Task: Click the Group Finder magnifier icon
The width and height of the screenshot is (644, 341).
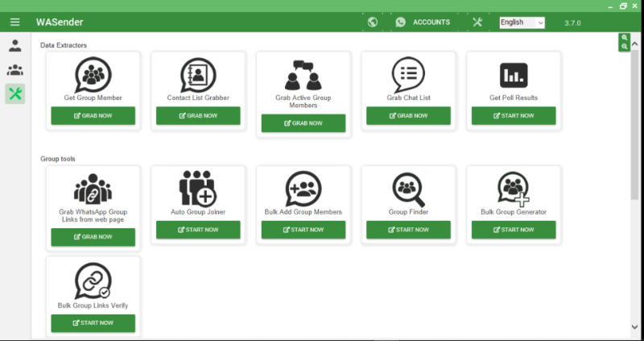Action: 408,189
